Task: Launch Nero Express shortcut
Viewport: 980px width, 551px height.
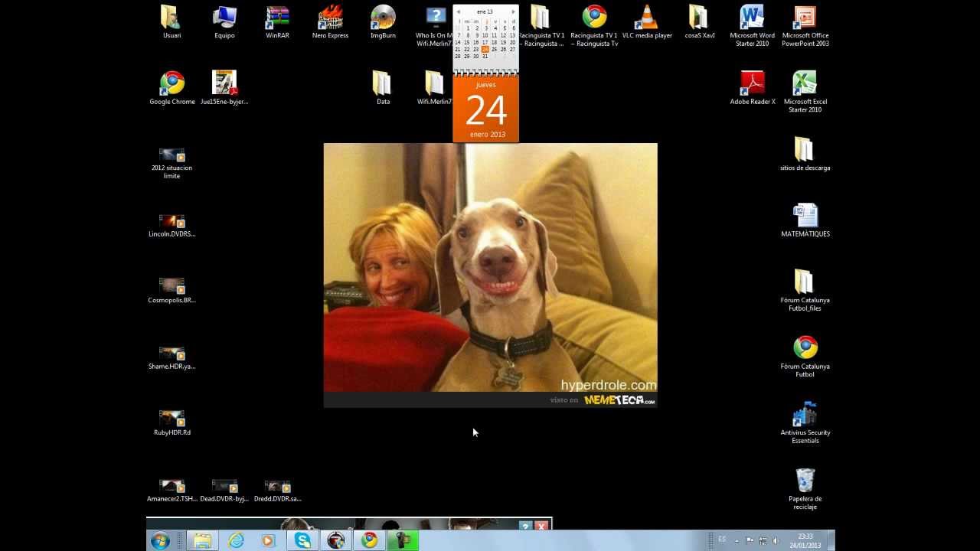Action: pos(330,22)
